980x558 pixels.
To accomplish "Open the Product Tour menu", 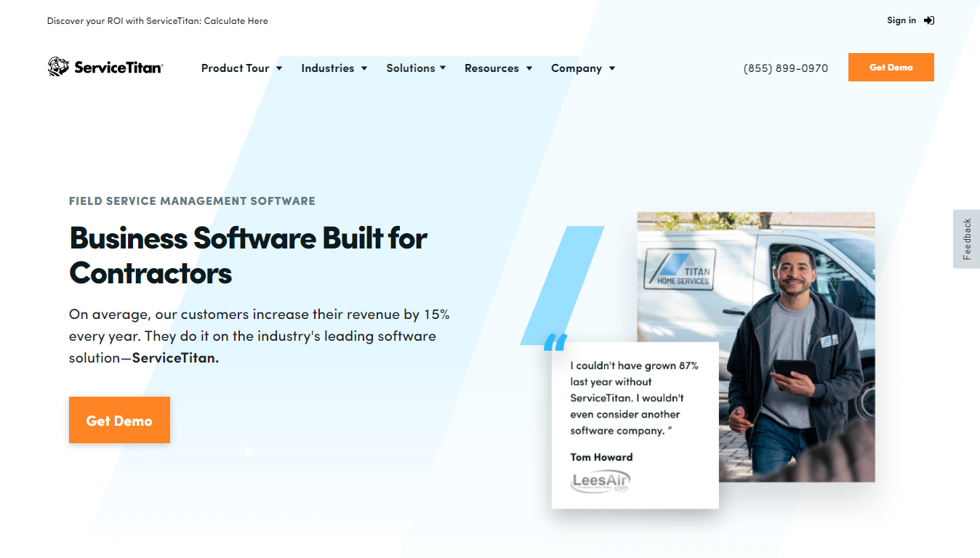I will tap(235, 68).
